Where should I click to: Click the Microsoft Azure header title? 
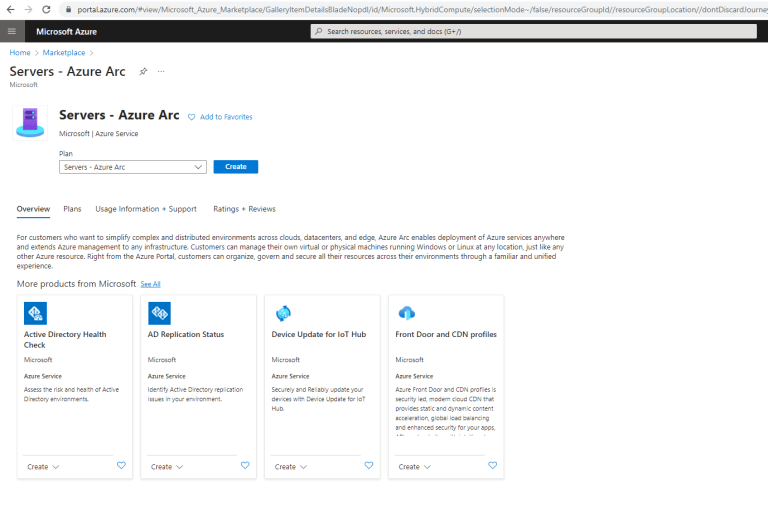pyautogui.click(x=67, y=31)
